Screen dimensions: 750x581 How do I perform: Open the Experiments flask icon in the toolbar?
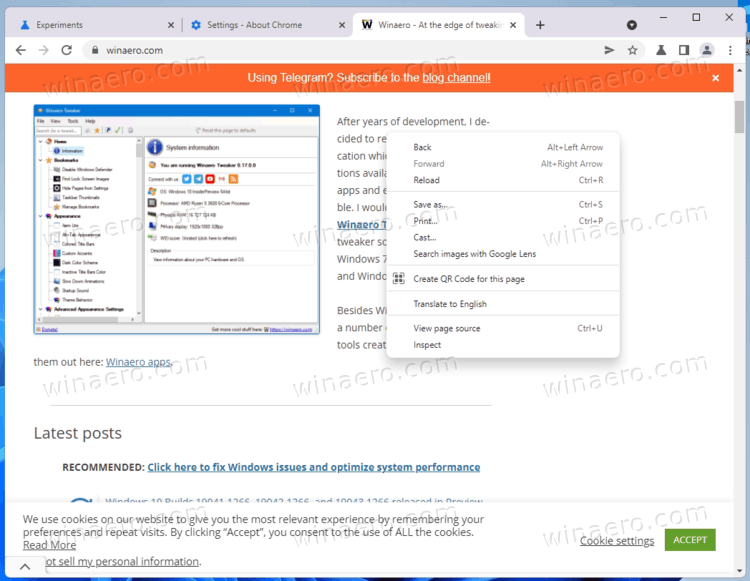661,50
